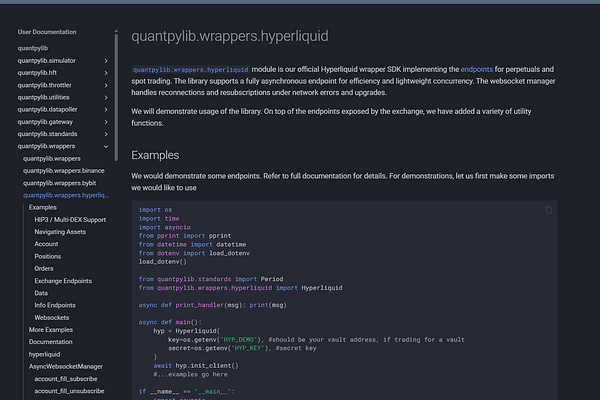Click the page title quantpylib.wrappers.hyperliquid
The image size is (600, 400).
230,36
